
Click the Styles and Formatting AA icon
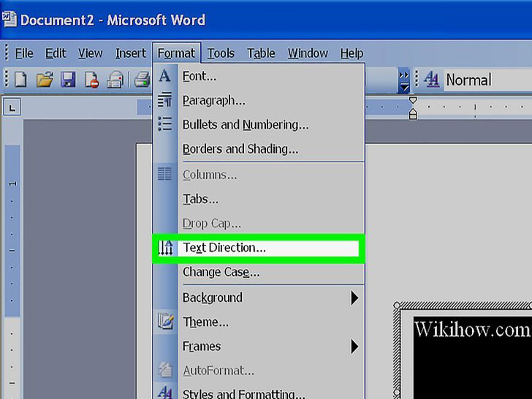431,80
